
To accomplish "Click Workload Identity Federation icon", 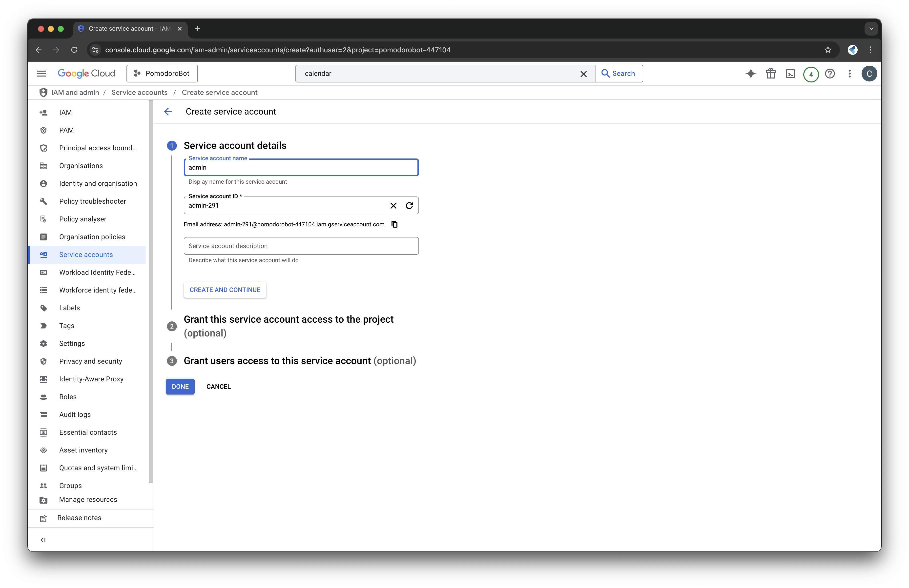I will [x=43, y=273].
